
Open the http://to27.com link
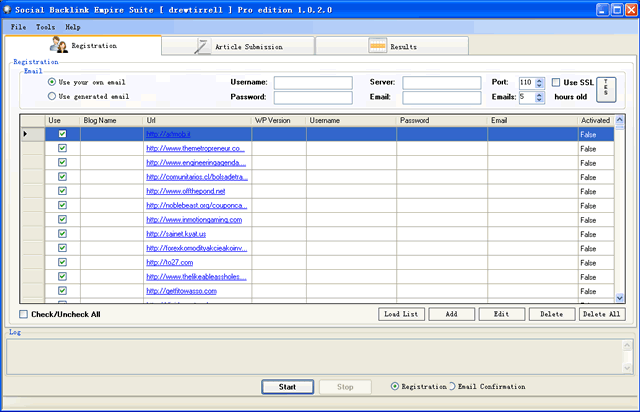170,263
